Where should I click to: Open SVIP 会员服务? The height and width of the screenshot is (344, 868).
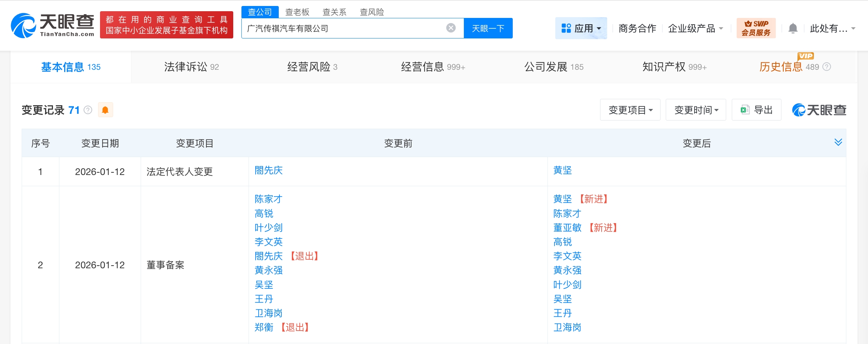pos(756,28)
